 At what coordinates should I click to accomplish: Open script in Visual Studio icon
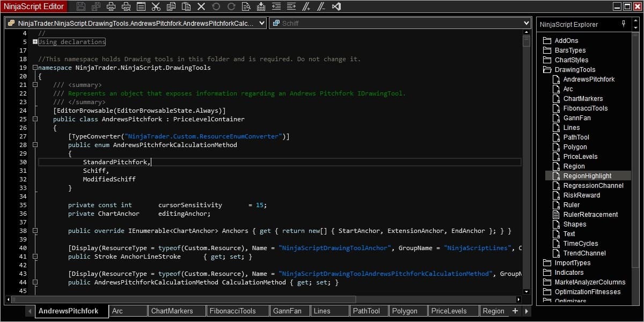tap(336, 6)
